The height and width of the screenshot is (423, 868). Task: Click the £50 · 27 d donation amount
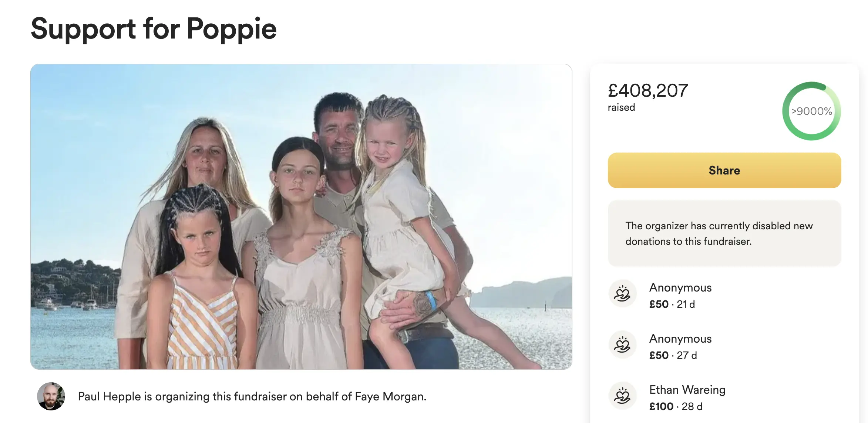click(673, 355)
